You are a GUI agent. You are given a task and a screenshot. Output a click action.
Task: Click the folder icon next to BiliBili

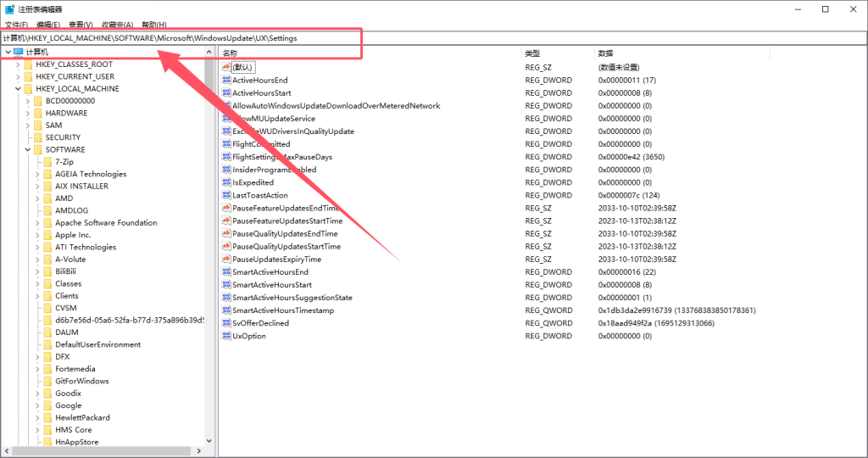tap(48, 271)
